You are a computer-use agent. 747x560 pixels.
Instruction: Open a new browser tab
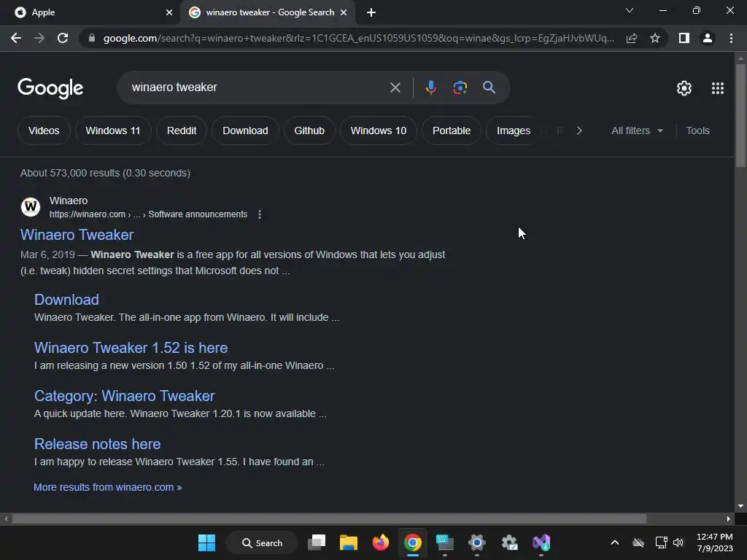pyautogui.click(x=371, y=12)
